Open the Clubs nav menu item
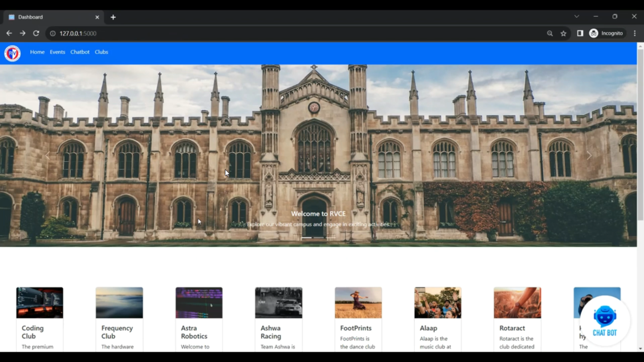 [101, 52]
